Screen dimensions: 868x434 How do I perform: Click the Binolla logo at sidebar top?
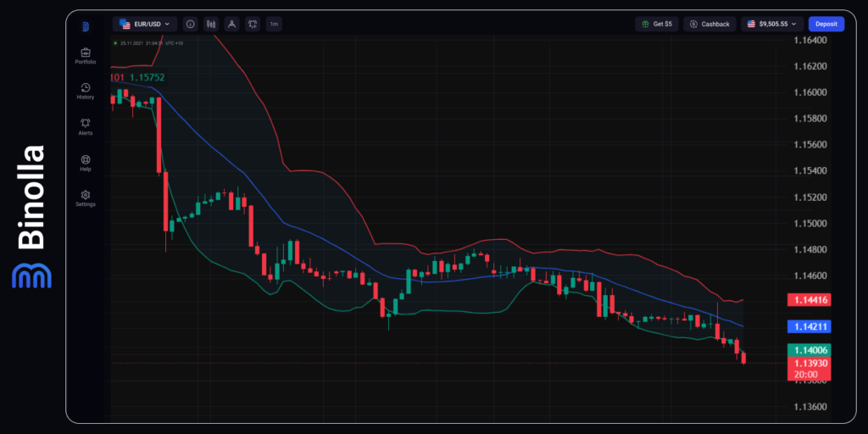click(x=86, y=26)
